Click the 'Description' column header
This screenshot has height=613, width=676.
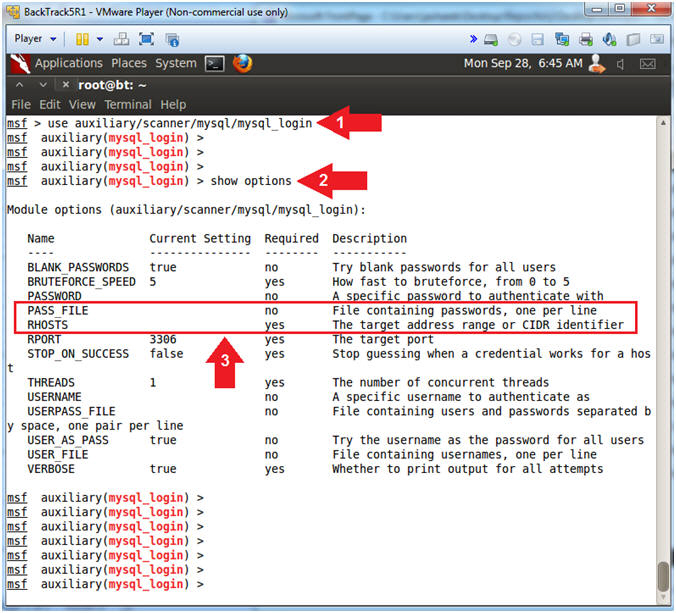click(x=369, y=239)
